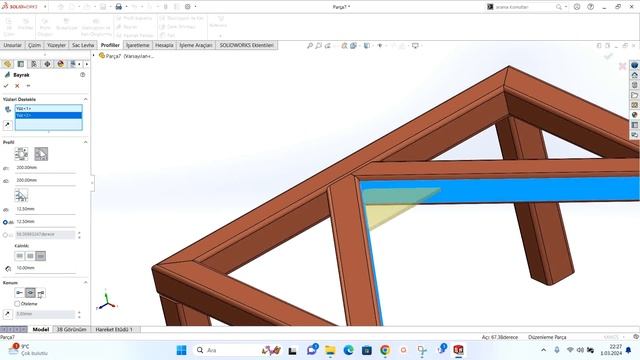Select the polygonal gusset profile button
The image size is (640, 360).
[21, 154]
